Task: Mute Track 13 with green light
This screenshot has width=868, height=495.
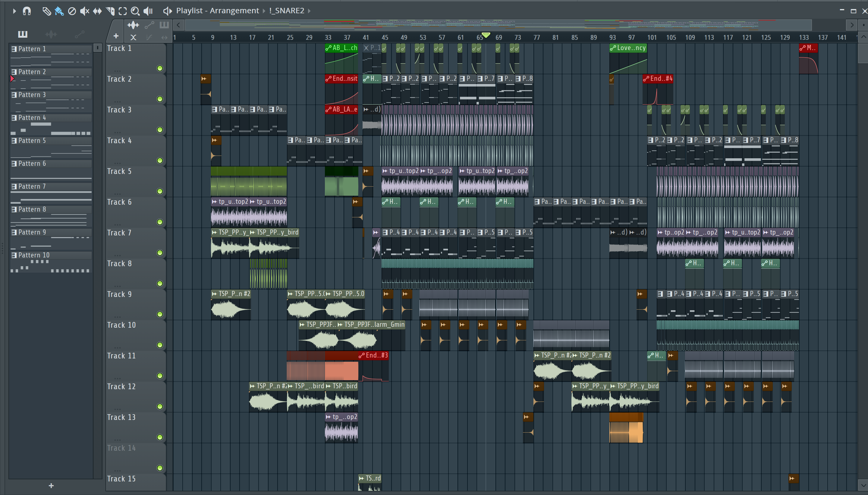Action: (x=160, y=437)
